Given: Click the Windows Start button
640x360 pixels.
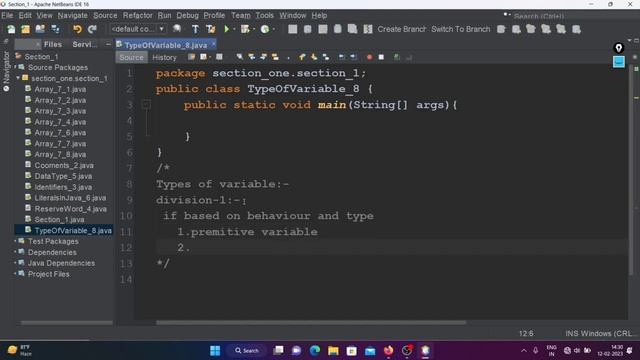Looking at the screenshot, I should 215,351.
